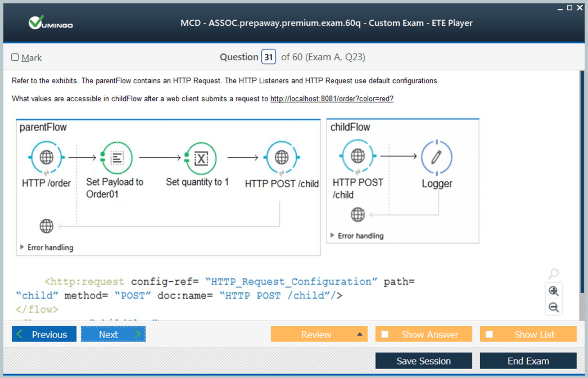The width and height of the screenshot is (588, 378).
Task: Click the HTTP POST /child request icon in parentFlow
Action: point(282,157)
